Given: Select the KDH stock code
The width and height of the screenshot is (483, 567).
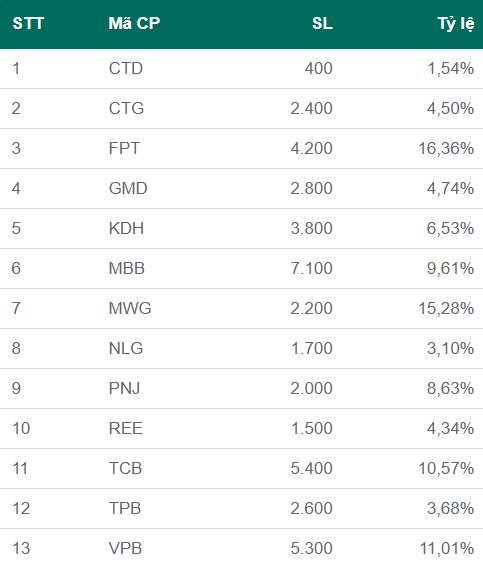Looking at the screenshot, I should point(126,229).
